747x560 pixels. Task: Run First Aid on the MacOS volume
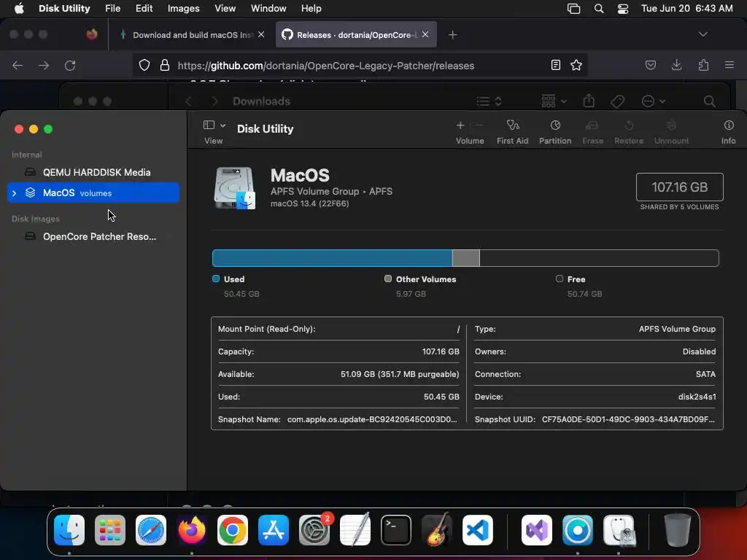point(512,132)
